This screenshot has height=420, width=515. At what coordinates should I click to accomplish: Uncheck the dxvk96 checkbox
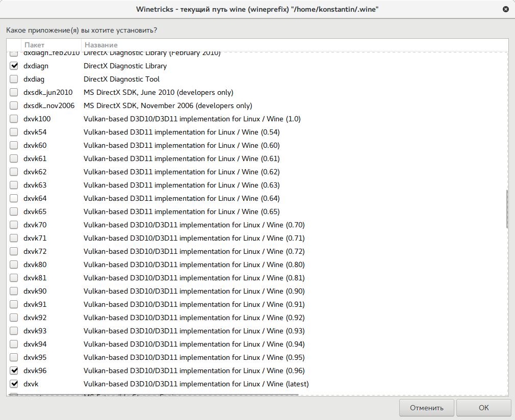pos(14,371)
